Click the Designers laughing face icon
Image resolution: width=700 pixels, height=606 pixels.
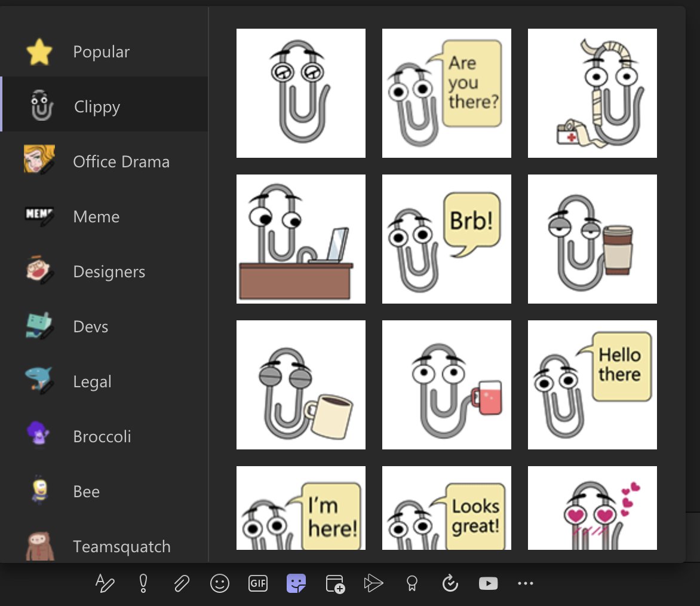pyautogui.click(x=39, y=270)
